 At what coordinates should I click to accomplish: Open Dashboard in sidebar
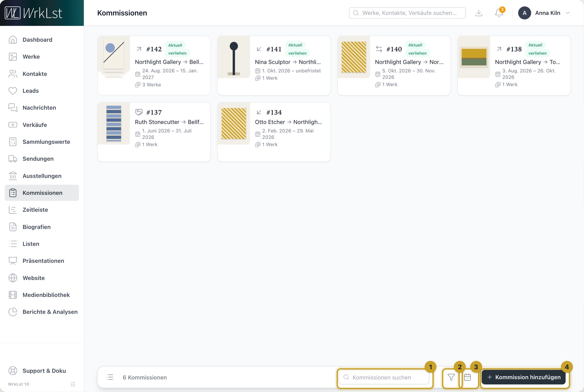[x=42, y=40]
